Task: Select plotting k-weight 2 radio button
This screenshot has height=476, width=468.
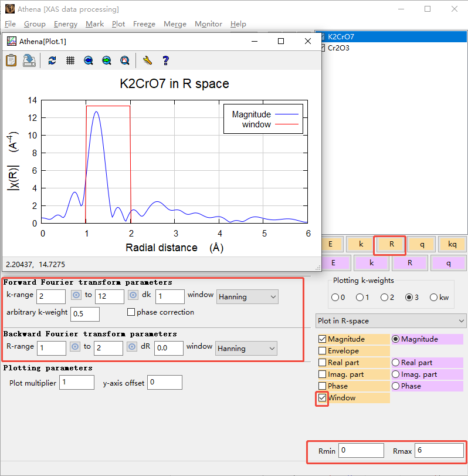Action: pos(384,297)
